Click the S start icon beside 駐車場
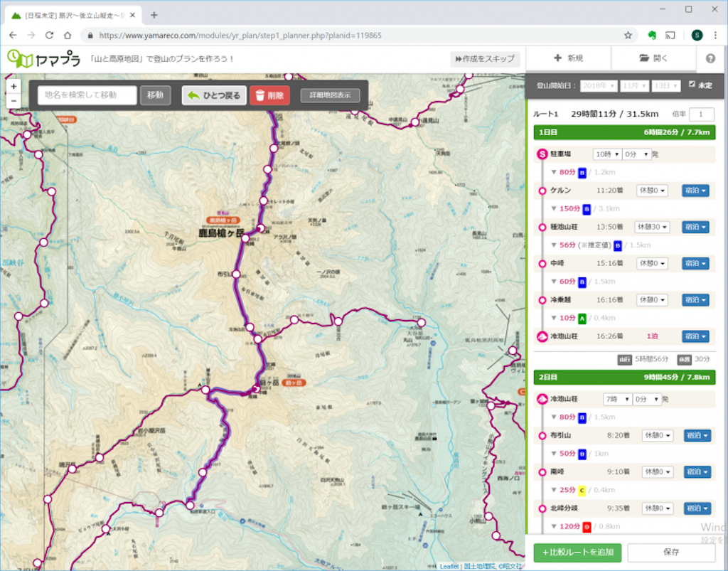The height and width of the screenshot is (571, 728). (x=542, y=154)
